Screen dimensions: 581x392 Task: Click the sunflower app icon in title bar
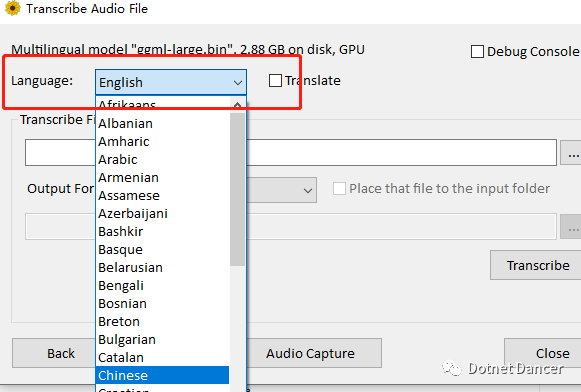coord(13,8)
